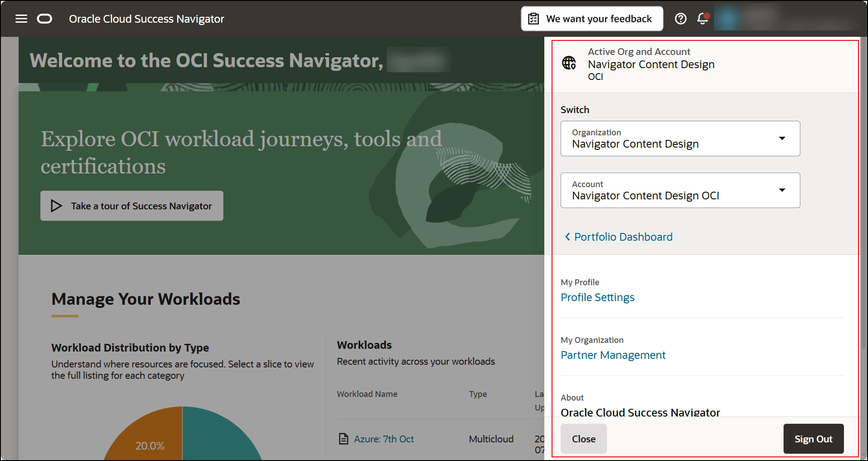This screenshot has height=461, width=868.
Task: Click the Sign Out button
Action: 814,439
